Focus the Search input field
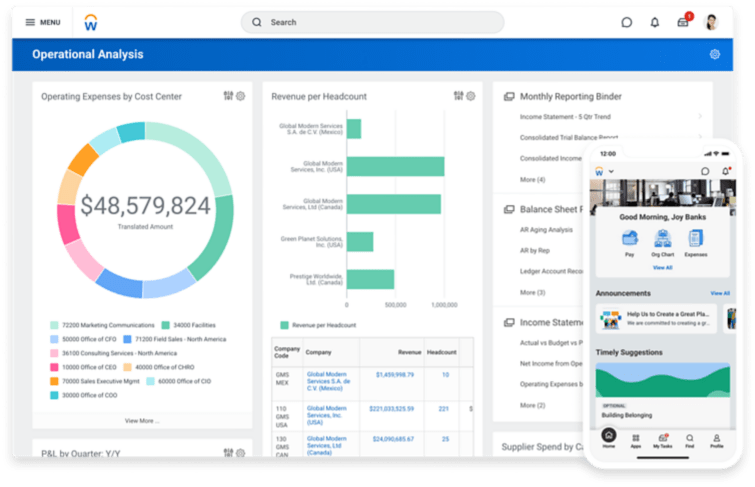This screenshot has height=487, width=755. point(372,22)
